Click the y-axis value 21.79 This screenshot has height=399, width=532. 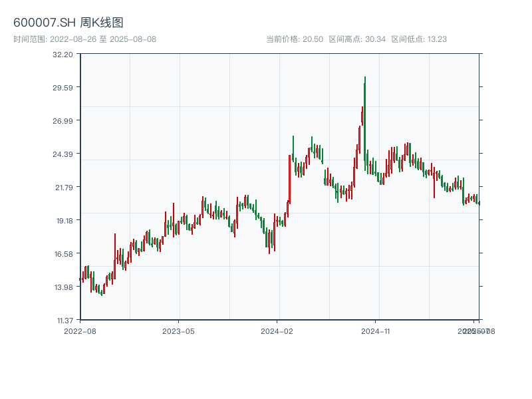[64, 188]
